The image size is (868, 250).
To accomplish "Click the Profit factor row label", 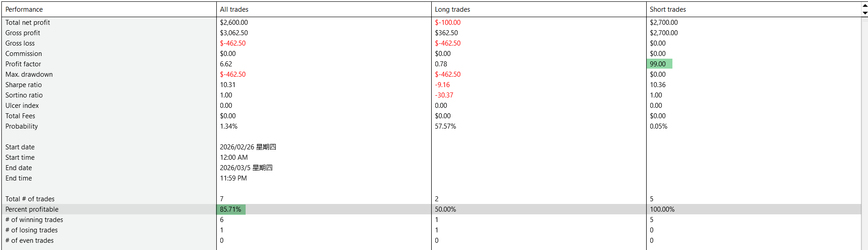I will pos(23,64).
